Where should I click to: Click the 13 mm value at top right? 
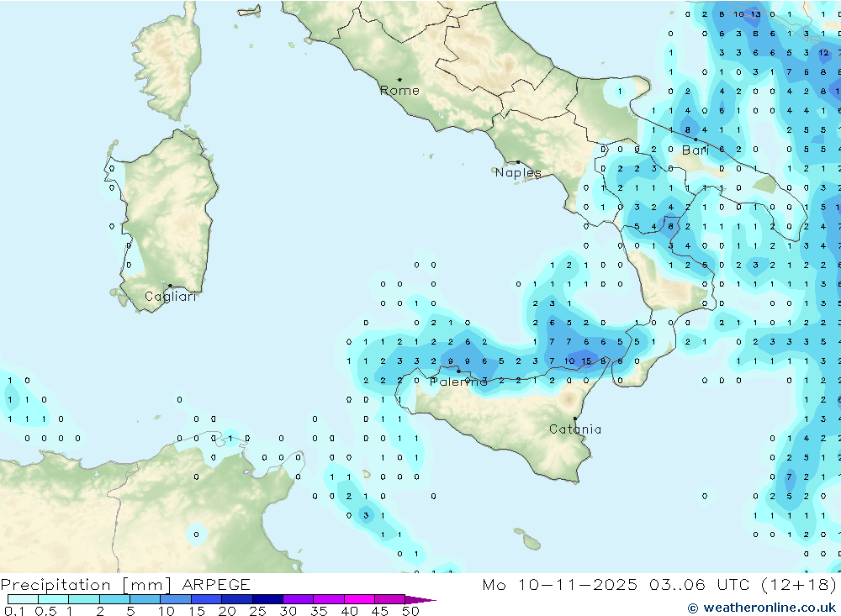pos(756,14)
